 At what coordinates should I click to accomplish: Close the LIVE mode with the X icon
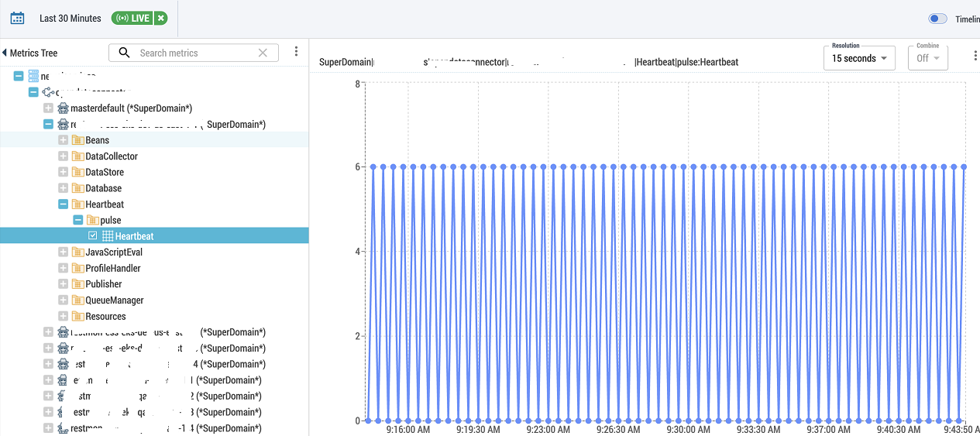(160, 19)
